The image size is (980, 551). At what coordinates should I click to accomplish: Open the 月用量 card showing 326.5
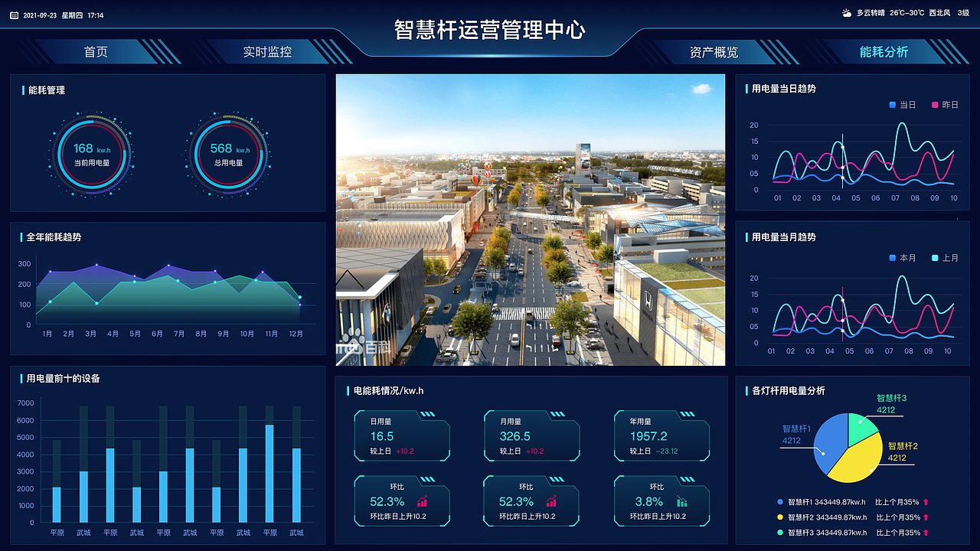click(x=532, y=435)
